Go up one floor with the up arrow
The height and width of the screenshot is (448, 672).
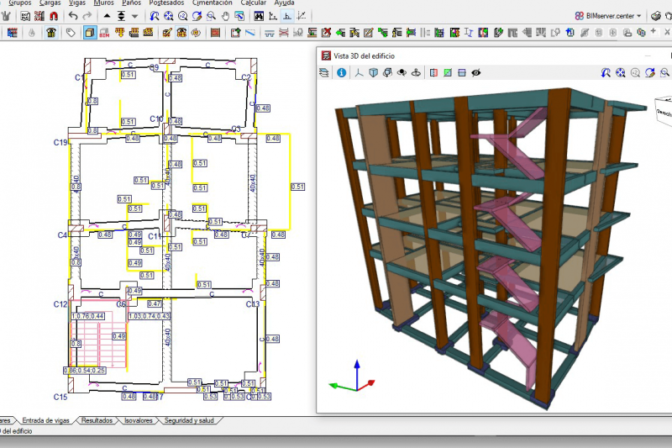[108, 17]
